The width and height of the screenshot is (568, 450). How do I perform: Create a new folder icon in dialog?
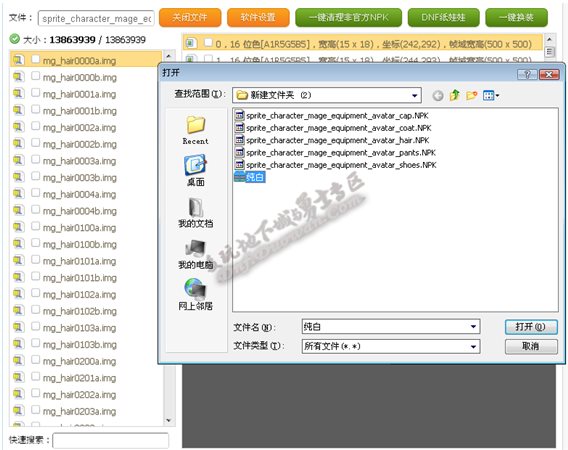click(471, 96)
